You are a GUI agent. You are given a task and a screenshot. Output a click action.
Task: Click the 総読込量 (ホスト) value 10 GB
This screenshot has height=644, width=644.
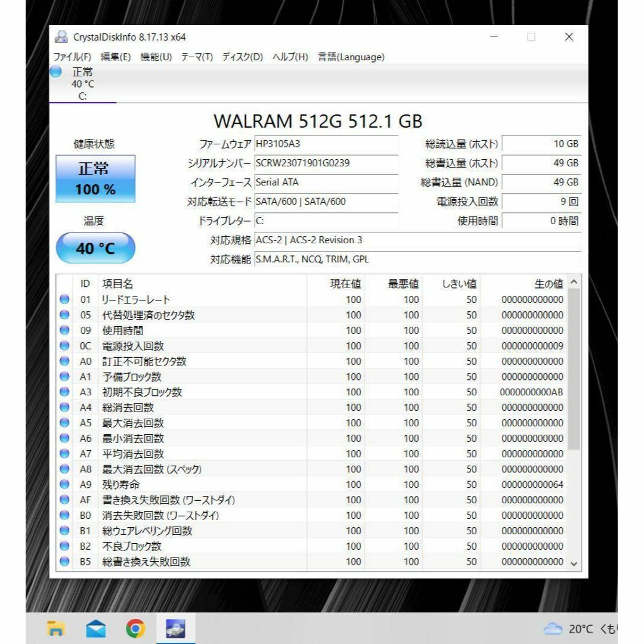click(541, 144)
